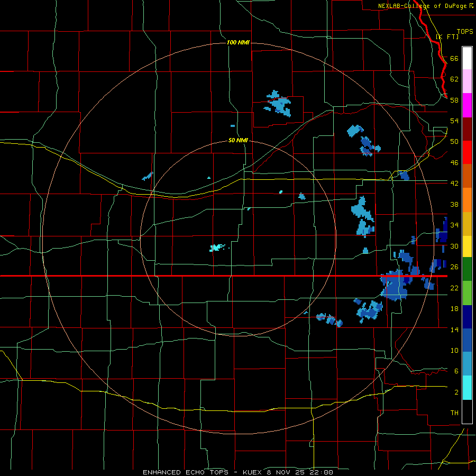
Task: Click the 34 legend value
Action: point(454,225)
